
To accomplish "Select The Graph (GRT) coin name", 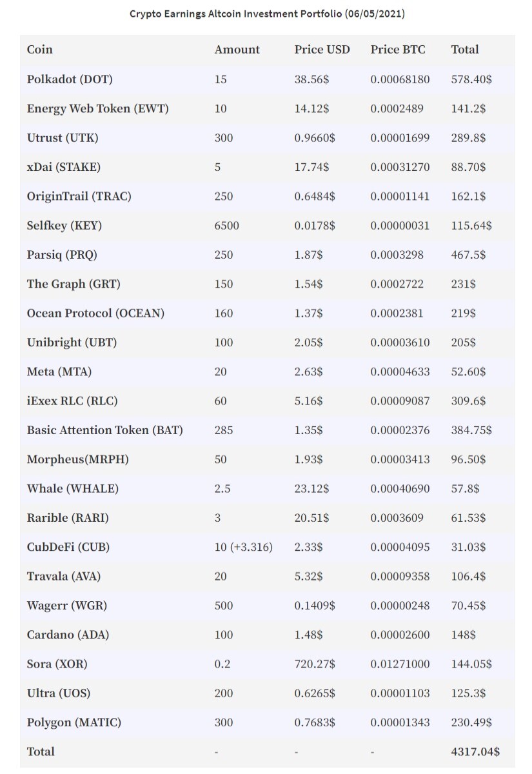I will (74, 284).
